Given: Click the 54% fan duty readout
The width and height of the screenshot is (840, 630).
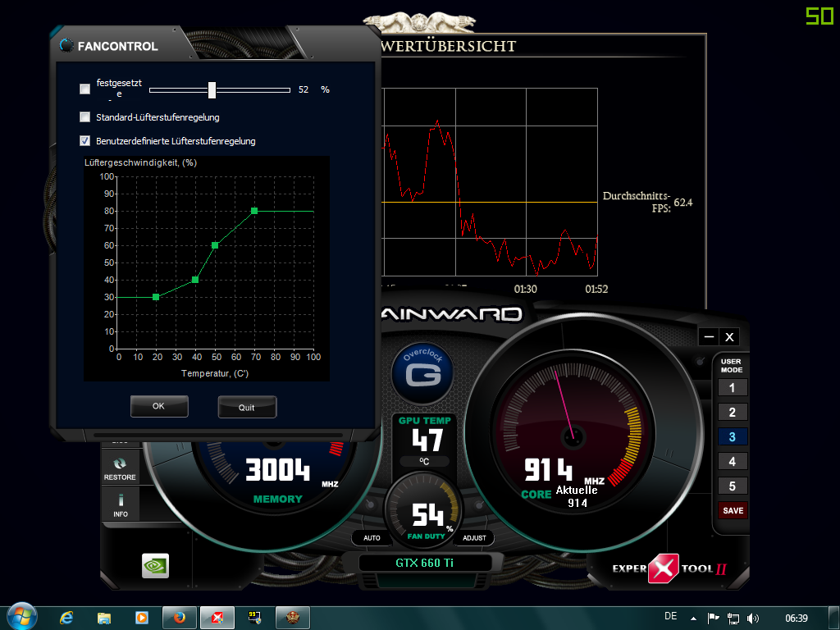Looking at the screenshot, I should coord(427,515).
